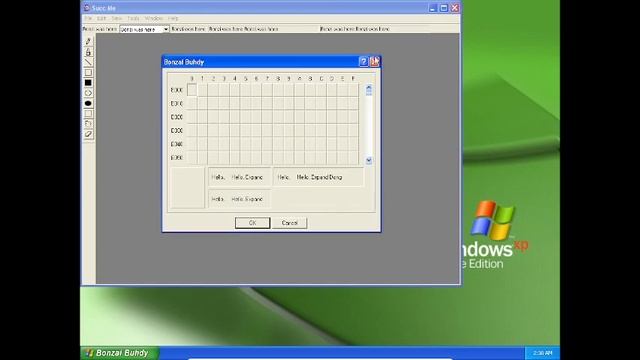Viewport: 640px width, 360px height.
Task: Click the lower 'Hello. Expand' field
Action: (x=240, y=199)
